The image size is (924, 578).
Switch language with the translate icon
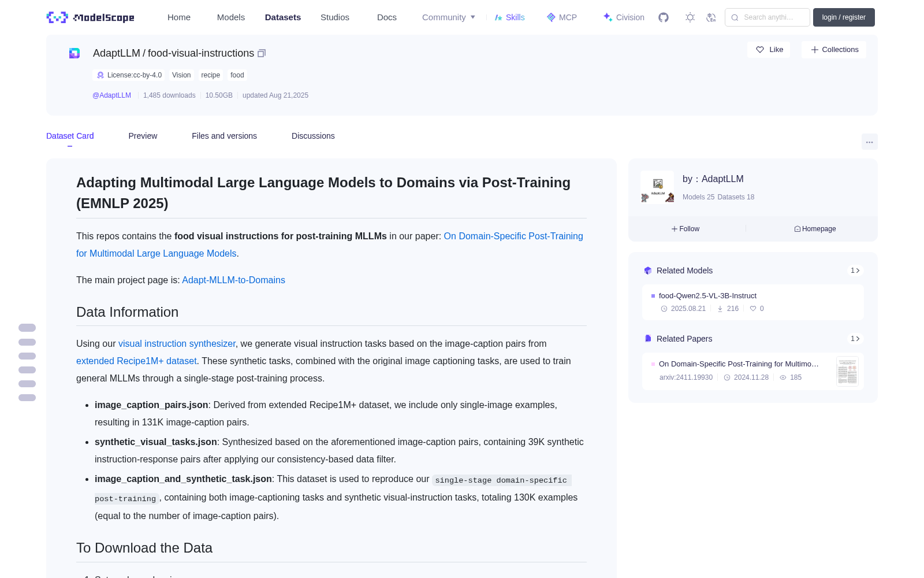tap(711, 17)
